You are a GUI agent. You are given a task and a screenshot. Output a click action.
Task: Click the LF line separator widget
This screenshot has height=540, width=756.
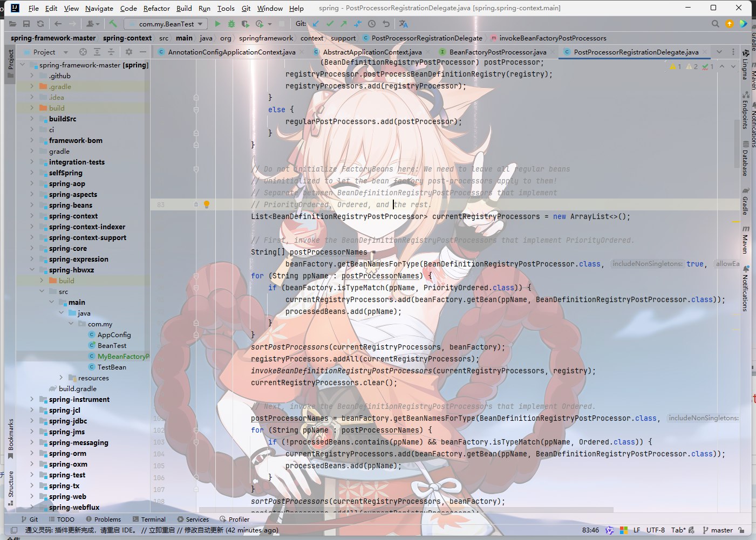pyautogui.click(x=637, y=530)
